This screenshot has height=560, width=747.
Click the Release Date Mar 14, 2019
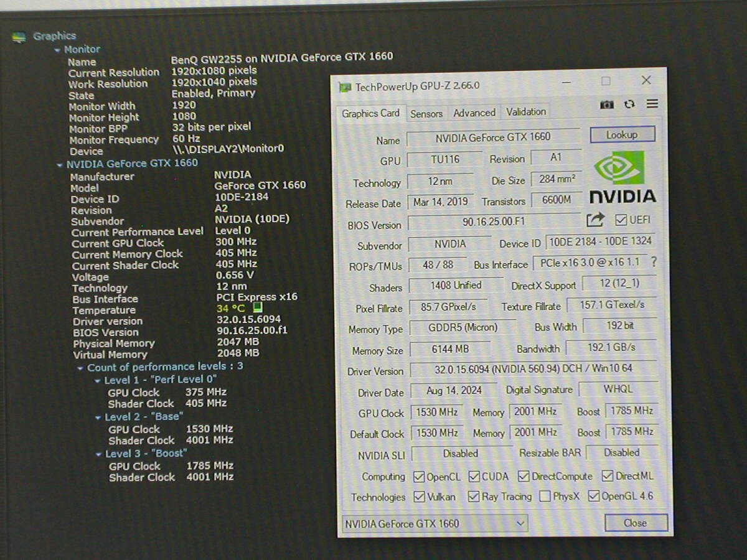point(441,202)
